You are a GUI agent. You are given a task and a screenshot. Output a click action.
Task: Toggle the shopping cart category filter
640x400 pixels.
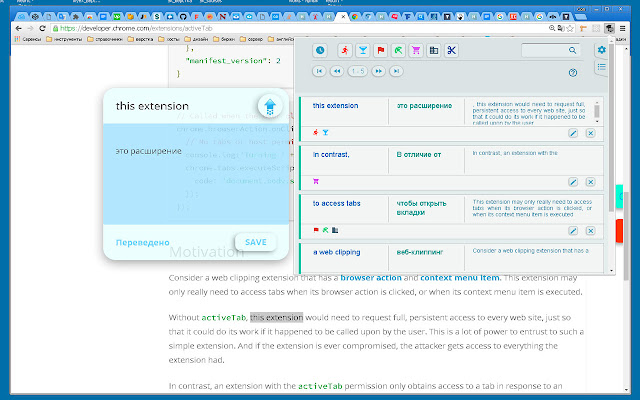(x=416, y=51)
